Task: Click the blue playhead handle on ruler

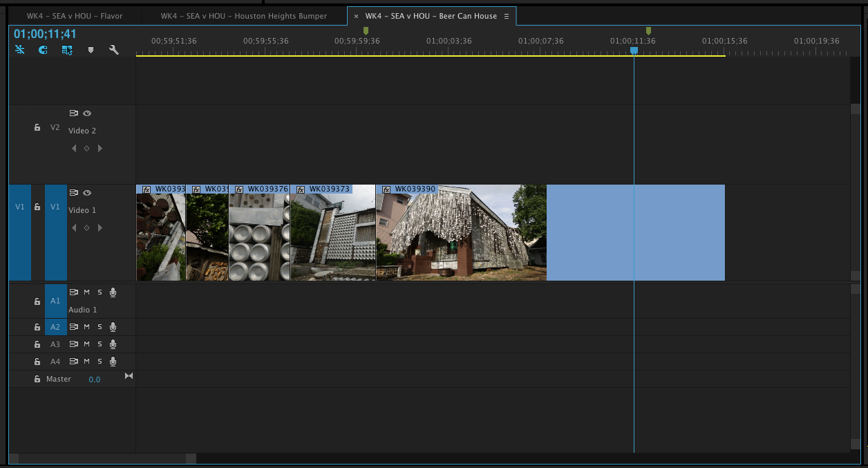Action: coord(634,50)
